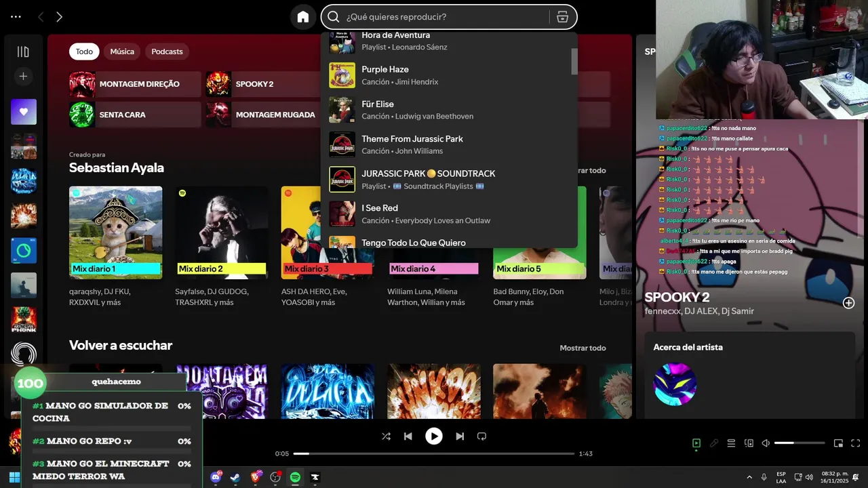Open the three-dot app menu
Viewport: 868px width, 488px height.
[16, 17]
